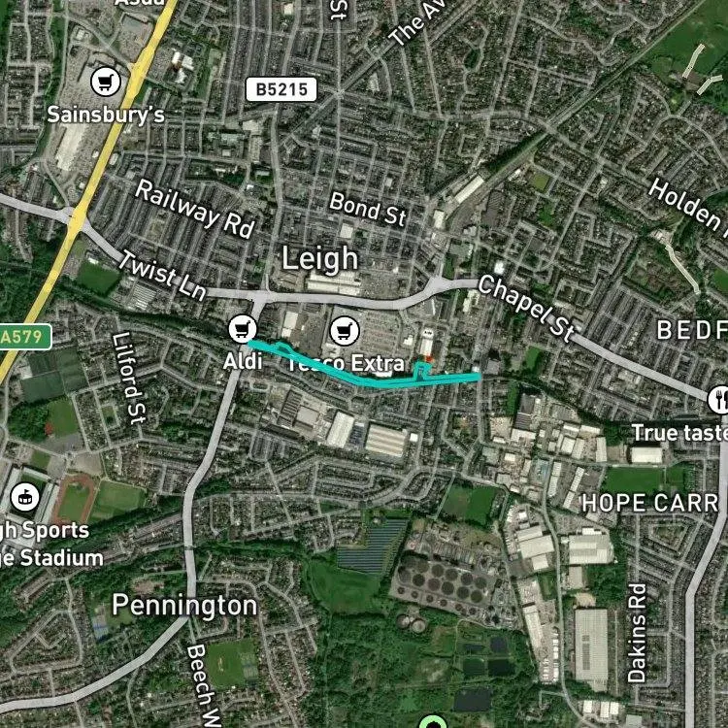The width and height of the screenshot is (728, 728).
Task: Tap the Sainsbury's text label
Action: point(106,115)
